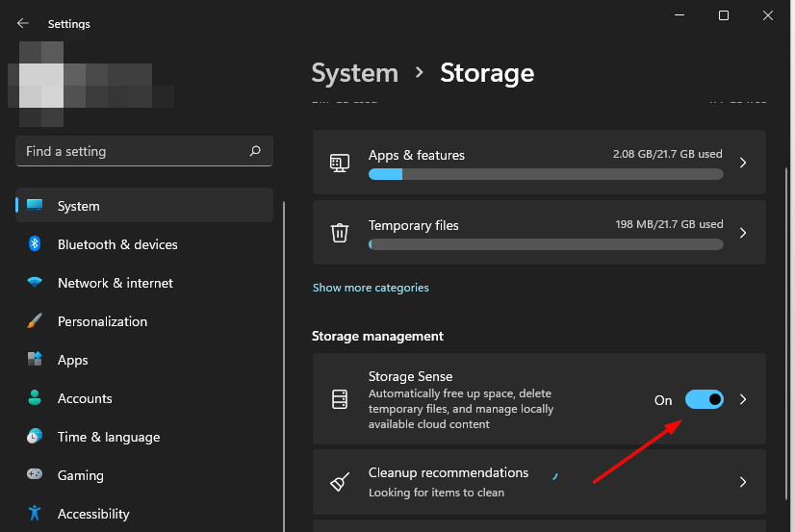795x532 pixels.
Task: Expand Cleanup recommendations chevron
Action: [x=742, y=482]
